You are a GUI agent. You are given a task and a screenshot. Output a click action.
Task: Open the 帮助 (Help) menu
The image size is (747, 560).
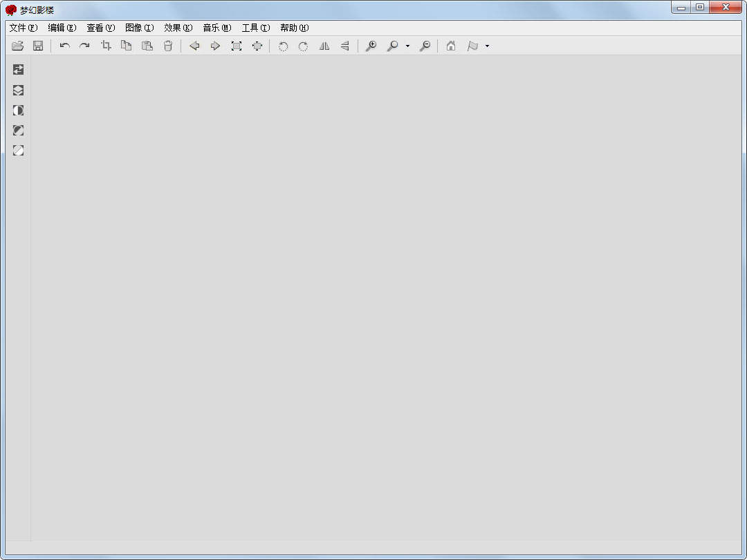click(294, 28)
